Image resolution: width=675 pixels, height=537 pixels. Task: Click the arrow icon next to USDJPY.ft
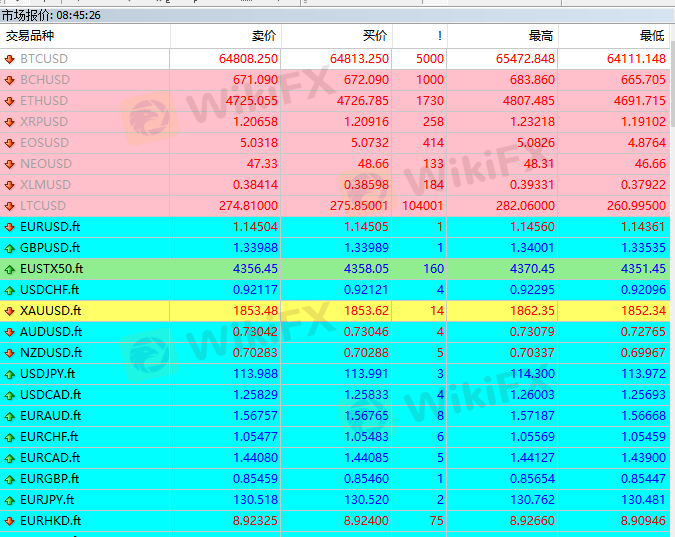tap(10, 374)
